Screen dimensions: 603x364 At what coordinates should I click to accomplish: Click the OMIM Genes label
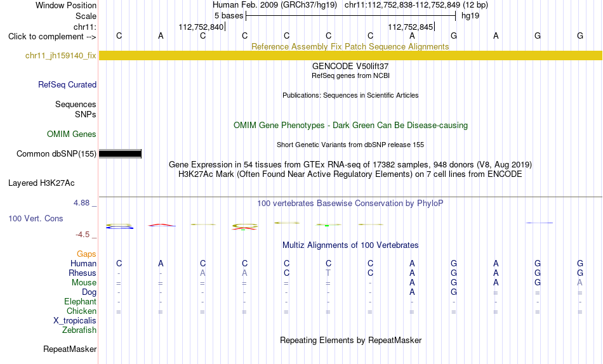click(x=71, y=134)
